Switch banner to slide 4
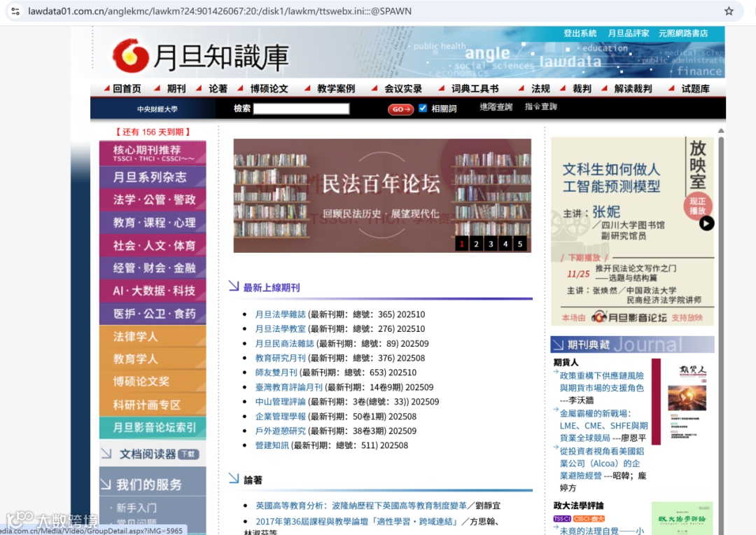The width and height of the screenshot is (756, 535). click(x=505, y=244)
